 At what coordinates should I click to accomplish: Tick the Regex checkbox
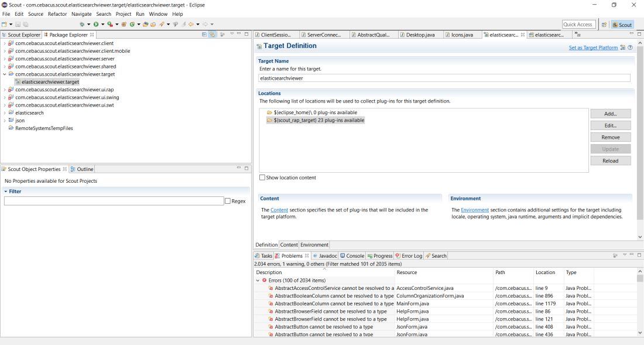coord(228,201)
